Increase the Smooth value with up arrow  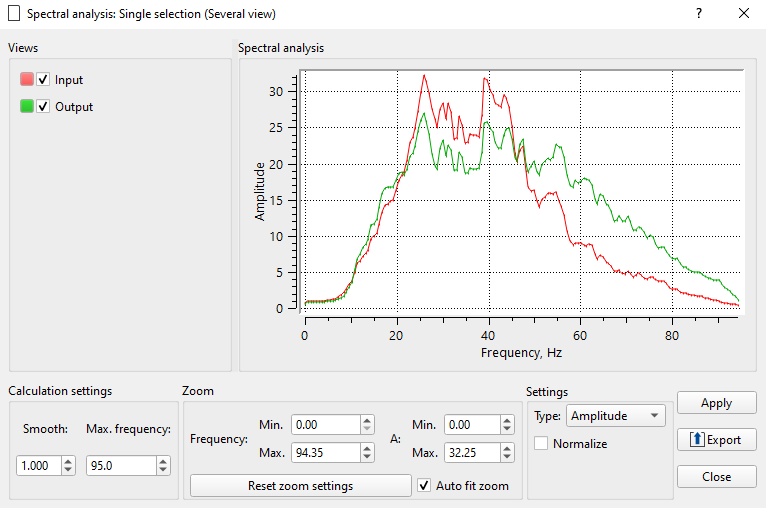(x=68, y=461)
